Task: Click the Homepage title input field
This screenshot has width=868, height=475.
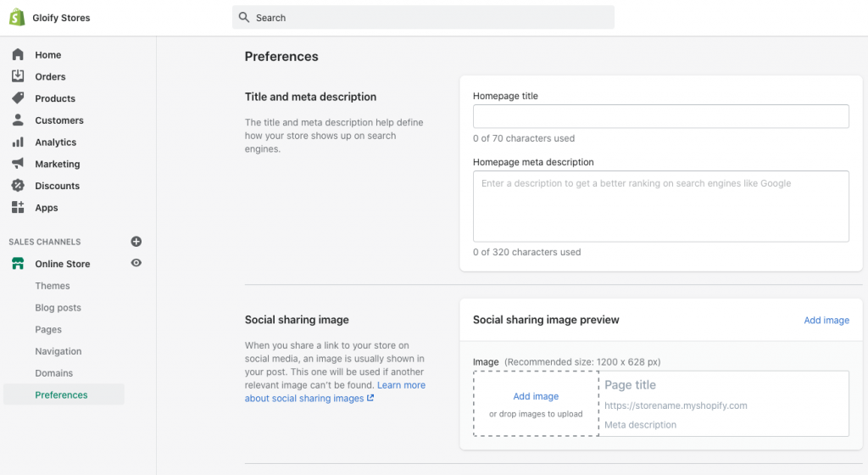Action: 660,116
